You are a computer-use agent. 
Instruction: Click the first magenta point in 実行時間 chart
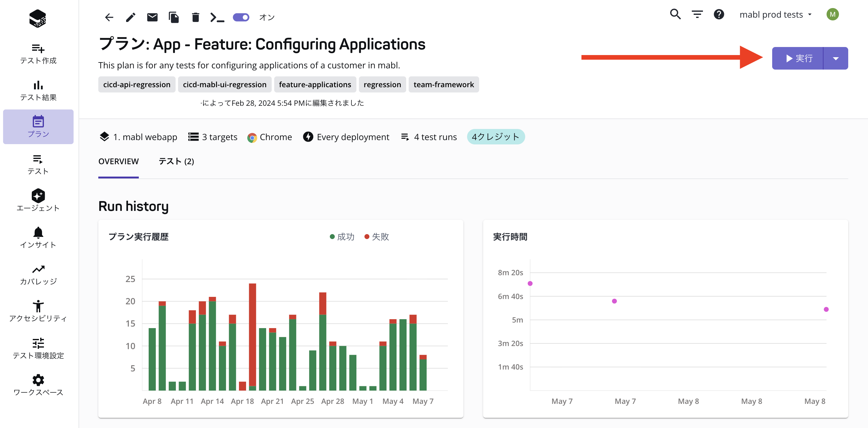(x=530, y=283)
